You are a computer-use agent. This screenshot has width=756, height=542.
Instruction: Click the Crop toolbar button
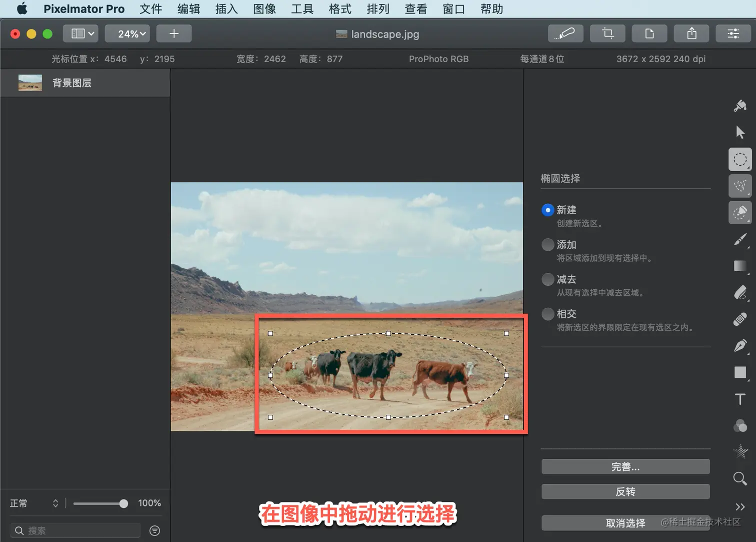pos(607,34)
